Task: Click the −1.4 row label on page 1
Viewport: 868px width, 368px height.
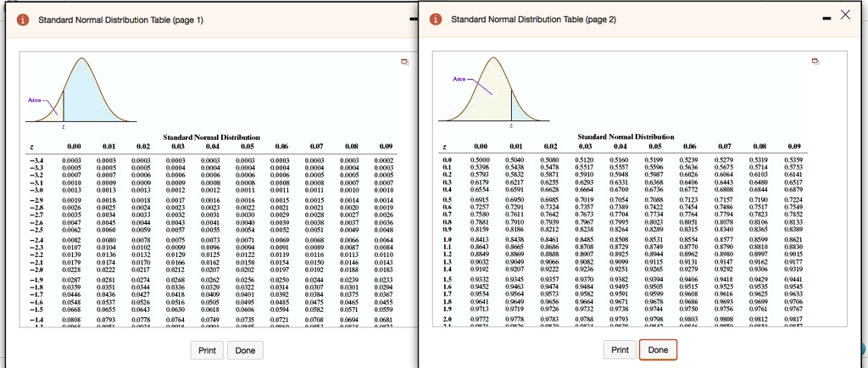Action: click(36, 320)
